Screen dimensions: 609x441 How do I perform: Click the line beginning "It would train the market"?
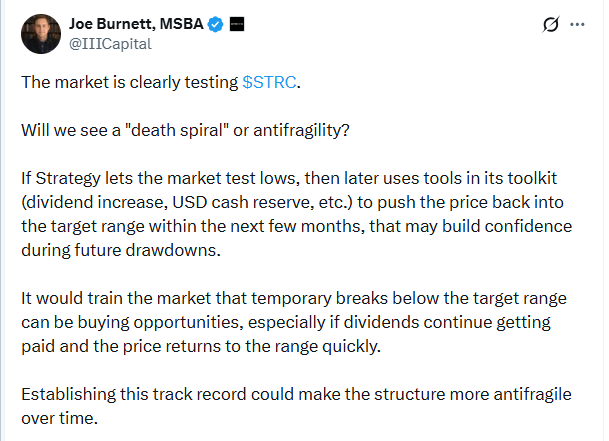[x=294, y=298]
